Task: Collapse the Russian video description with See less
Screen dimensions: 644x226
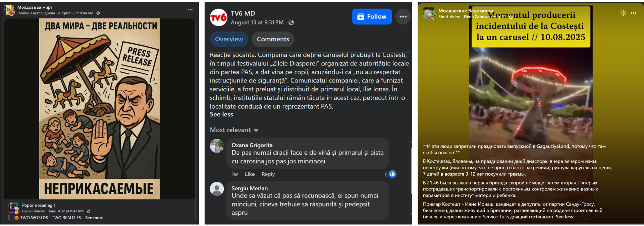Action: (x=564, y=217)
